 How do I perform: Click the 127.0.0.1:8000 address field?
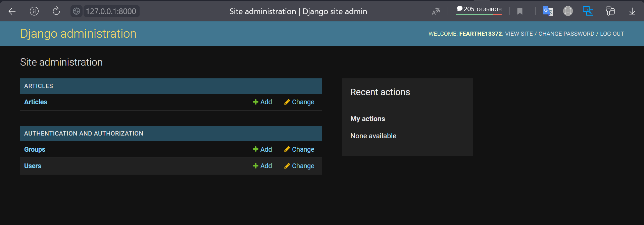click(x=111, y=11)
